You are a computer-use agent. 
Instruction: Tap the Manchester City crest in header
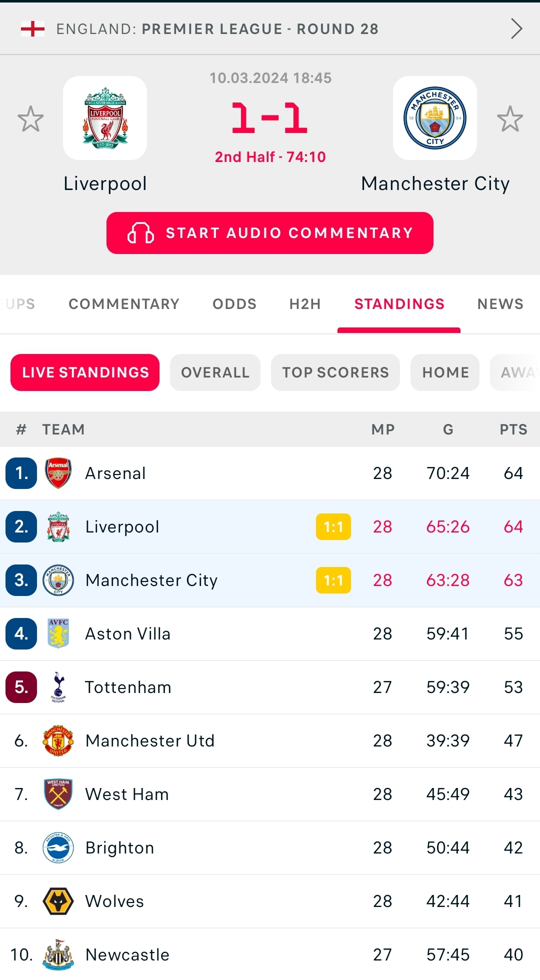click(434, 118)
